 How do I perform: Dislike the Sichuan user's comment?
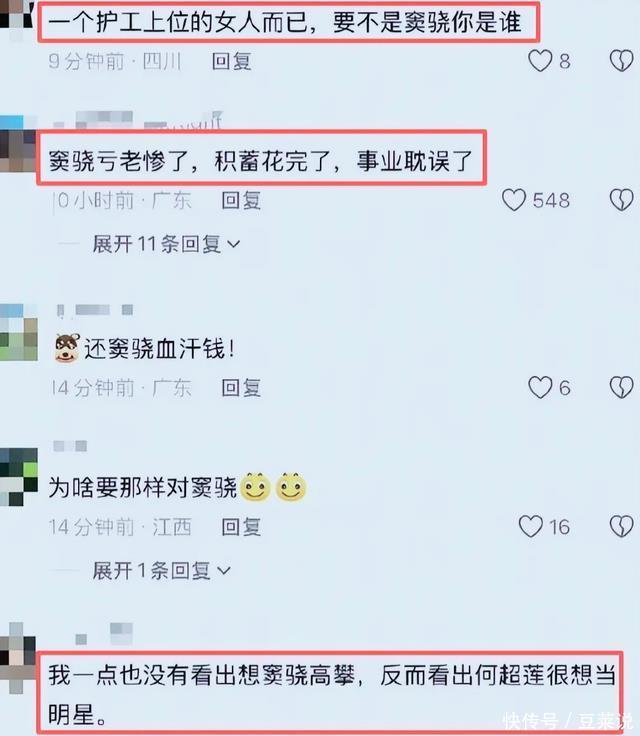[x=621, y=61]
